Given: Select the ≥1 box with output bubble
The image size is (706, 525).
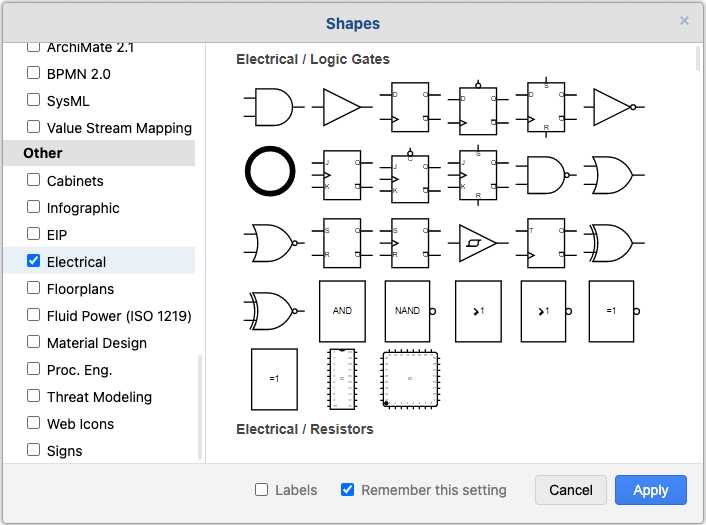Looking at the screenshot, I should click(546, 311).
